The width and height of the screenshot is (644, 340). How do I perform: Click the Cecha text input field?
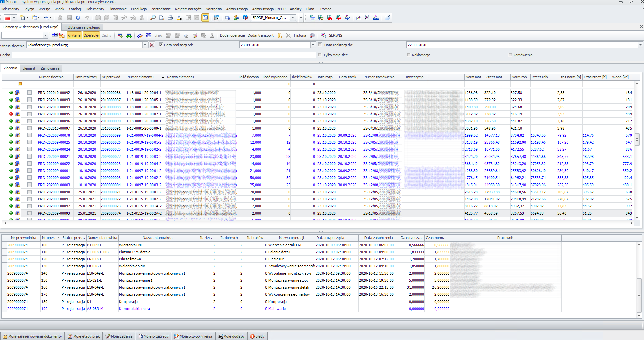pos(165,55)
